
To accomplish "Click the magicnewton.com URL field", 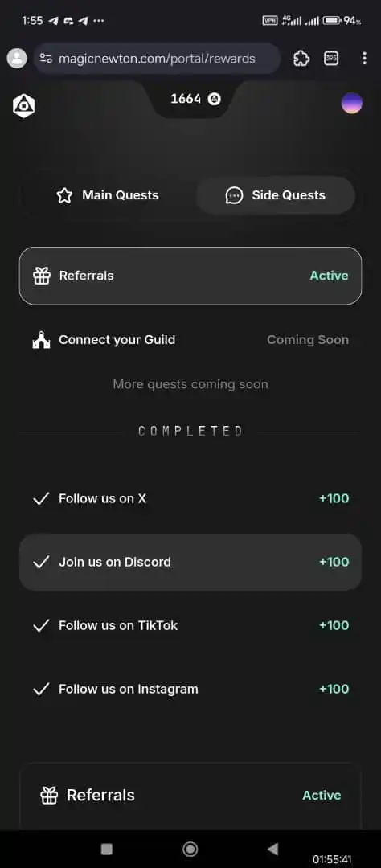I will (x=157, y=58).
